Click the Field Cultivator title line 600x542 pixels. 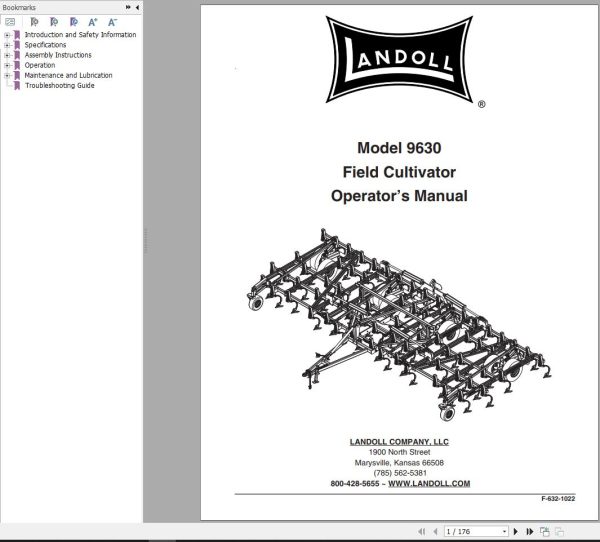tap(399, 172)
